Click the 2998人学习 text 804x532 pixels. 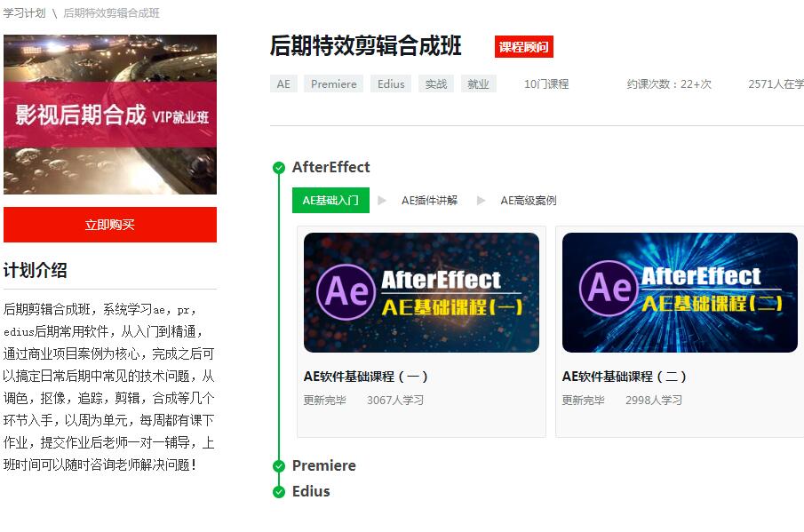tap(654, 401)
